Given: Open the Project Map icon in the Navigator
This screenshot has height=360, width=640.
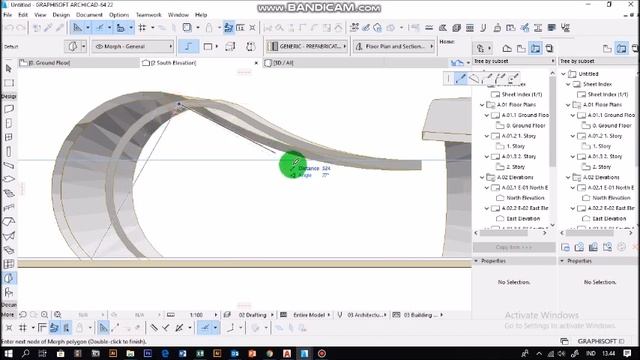Looking at the screenshot, I should (507, 48).
